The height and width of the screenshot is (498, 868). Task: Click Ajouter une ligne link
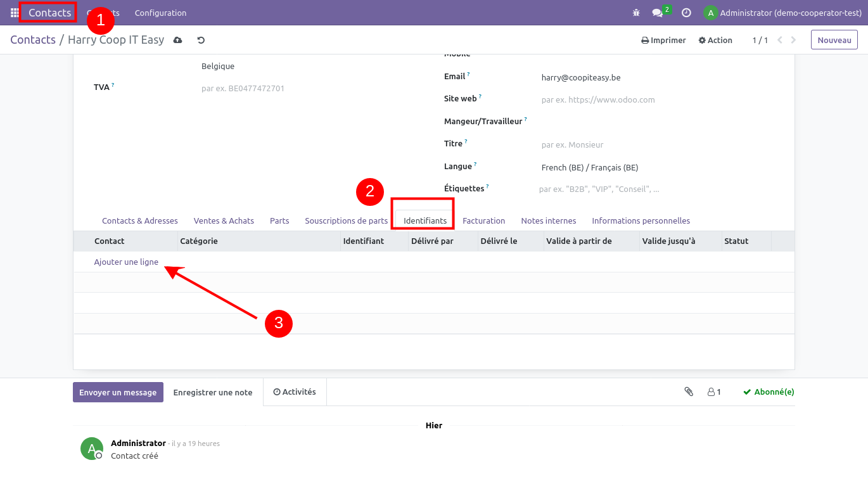pos(126,262)
